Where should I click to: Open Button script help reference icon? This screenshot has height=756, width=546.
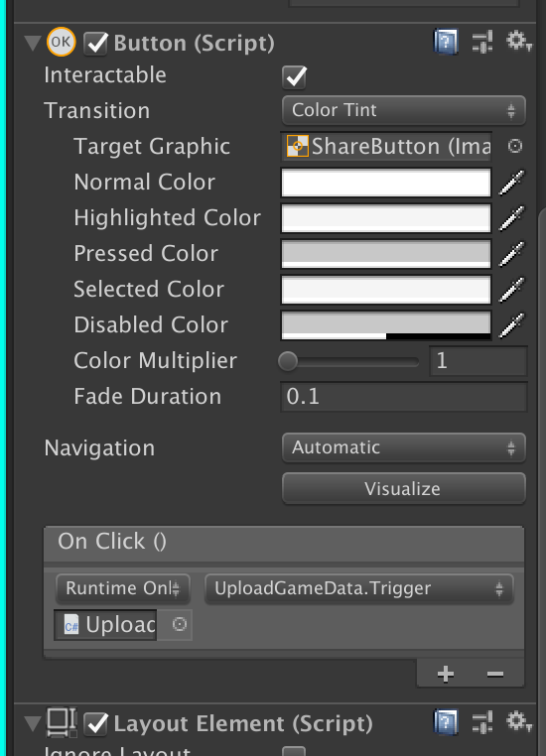[446, 42]
